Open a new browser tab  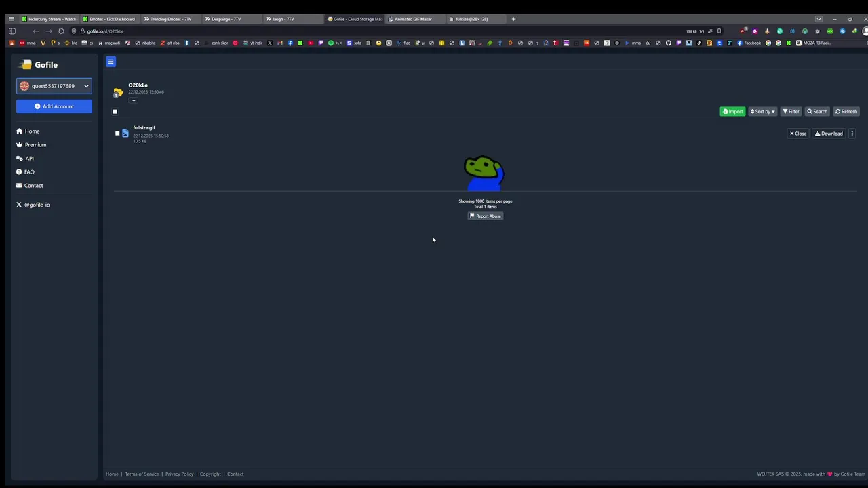click(513, 19)
